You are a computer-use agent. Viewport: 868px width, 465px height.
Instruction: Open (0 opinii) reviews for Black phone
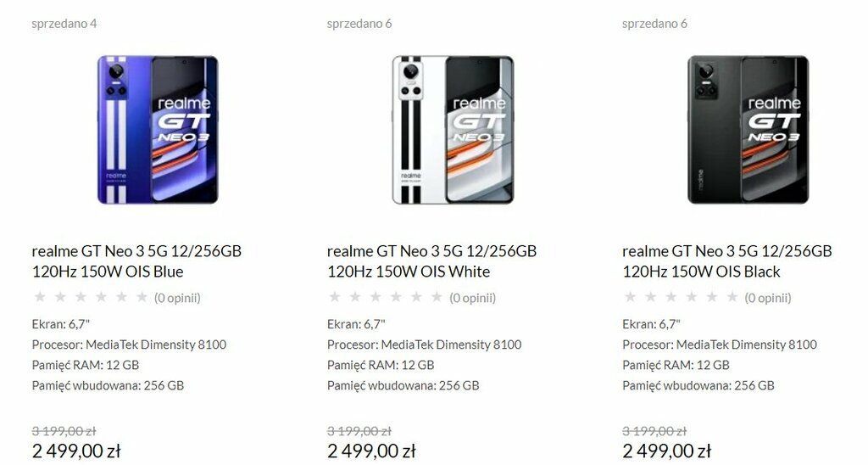(767, 298)
